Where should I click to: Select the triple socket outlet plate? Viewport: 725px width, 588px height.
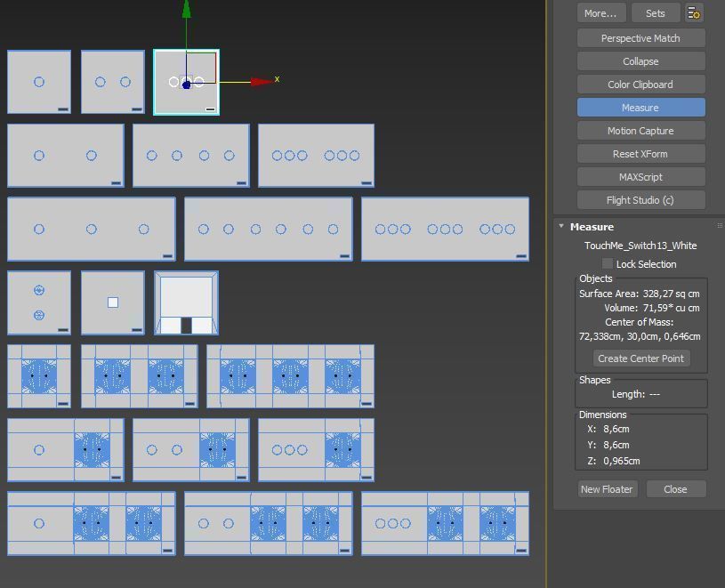(290, 376)
